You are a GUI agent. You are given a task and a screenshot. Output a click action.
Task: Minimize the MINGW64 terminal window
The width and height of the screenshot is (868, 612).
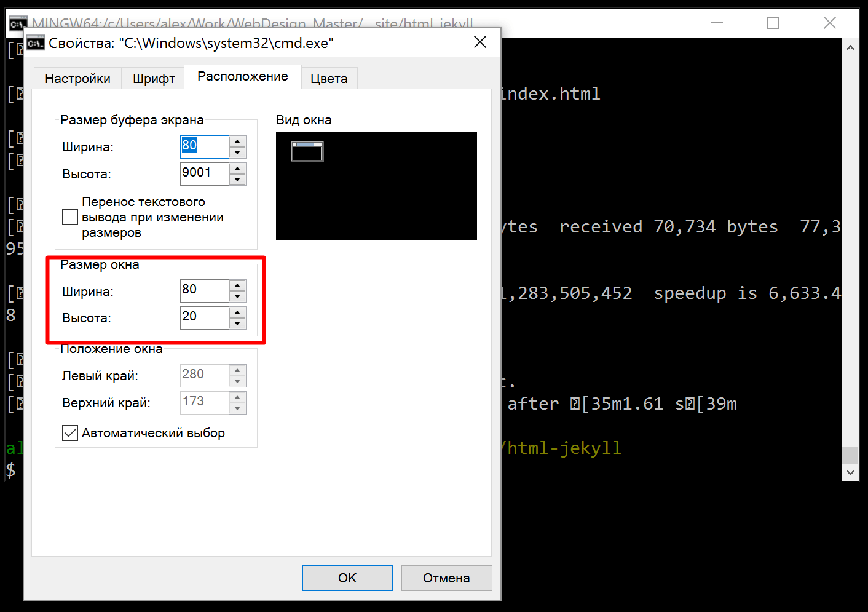717,23
